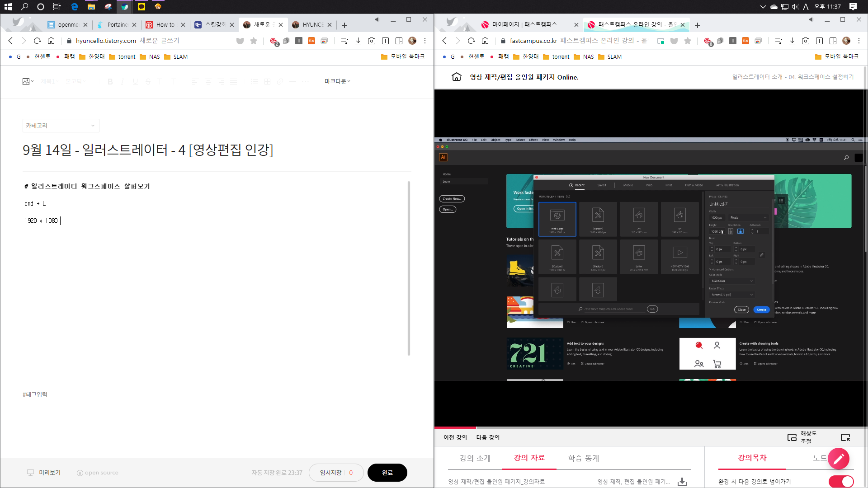Go to 다음 강의 next lecture

pos(488,437)
